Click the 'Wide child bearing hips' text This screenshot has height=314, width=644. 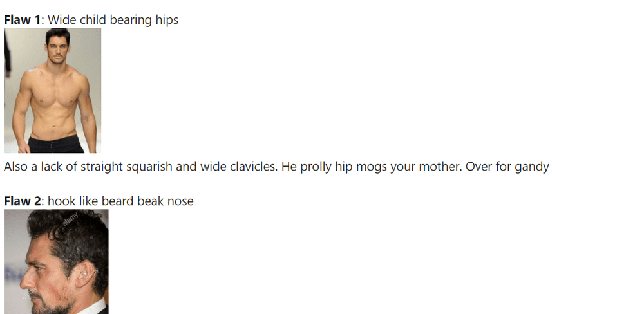113,20
